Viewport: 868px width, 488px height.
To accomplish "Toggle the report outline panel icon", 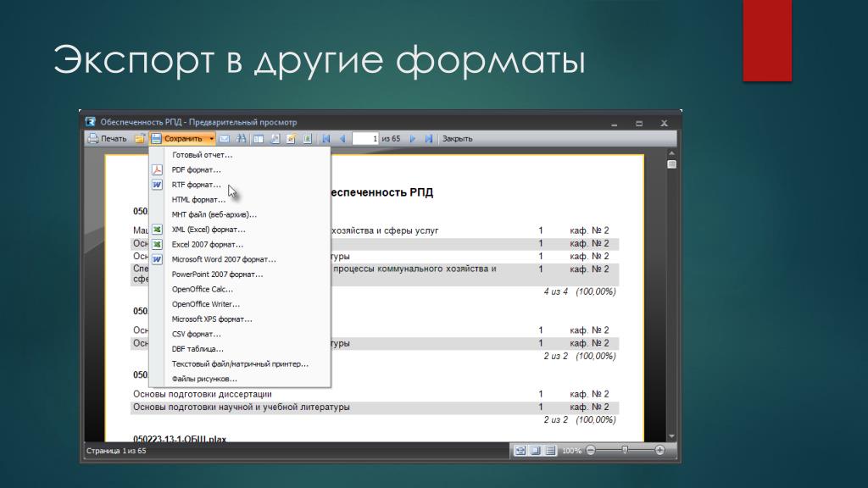I will tap(258, 139).
